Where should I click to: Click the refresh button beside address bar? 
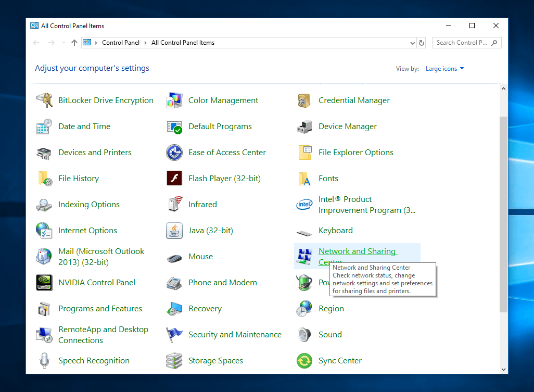tap(422, 43)
